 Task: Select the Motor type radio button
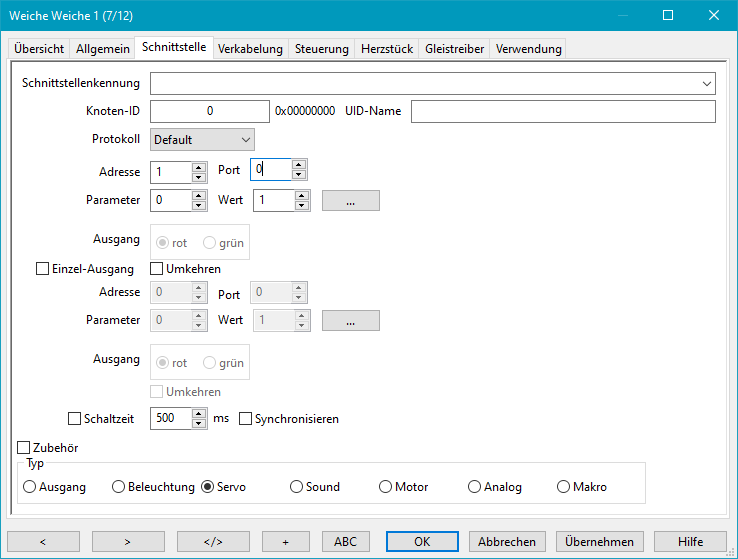tap(386, 487)
